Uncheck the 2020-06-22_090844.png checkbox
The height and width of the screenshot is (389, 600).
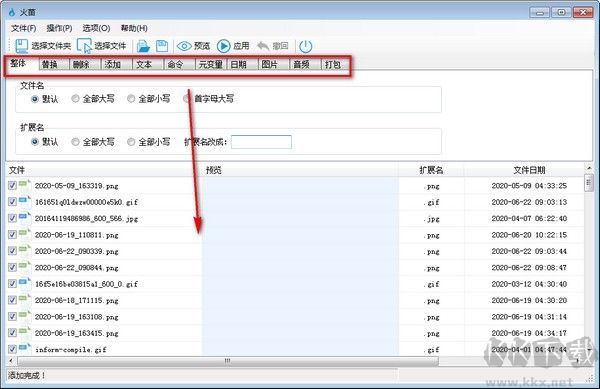pyautogui.click(x=12, y=267)
